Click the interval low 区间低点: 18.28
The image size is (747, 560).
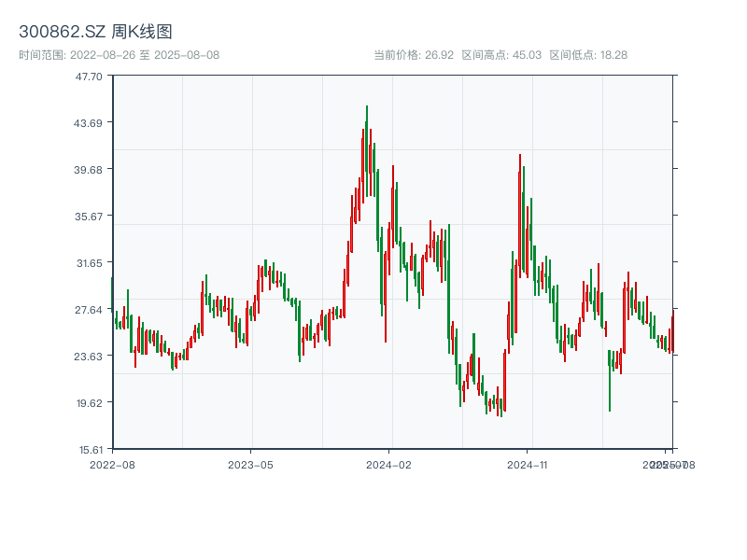[588, 55]
